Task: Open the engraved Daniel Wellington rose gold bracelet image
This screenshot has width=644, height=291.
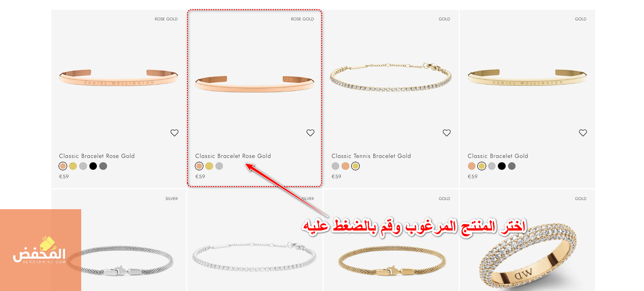Action: point(119,77)
